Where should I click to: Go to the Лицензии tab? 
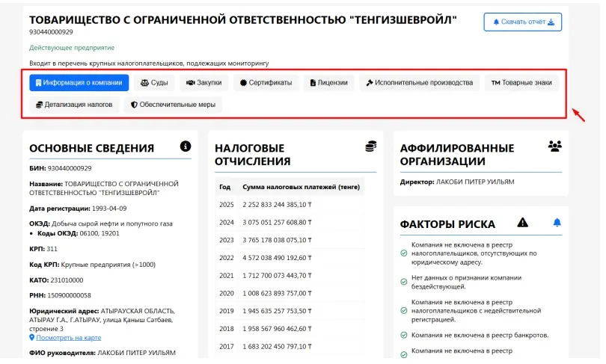[329, 83]
